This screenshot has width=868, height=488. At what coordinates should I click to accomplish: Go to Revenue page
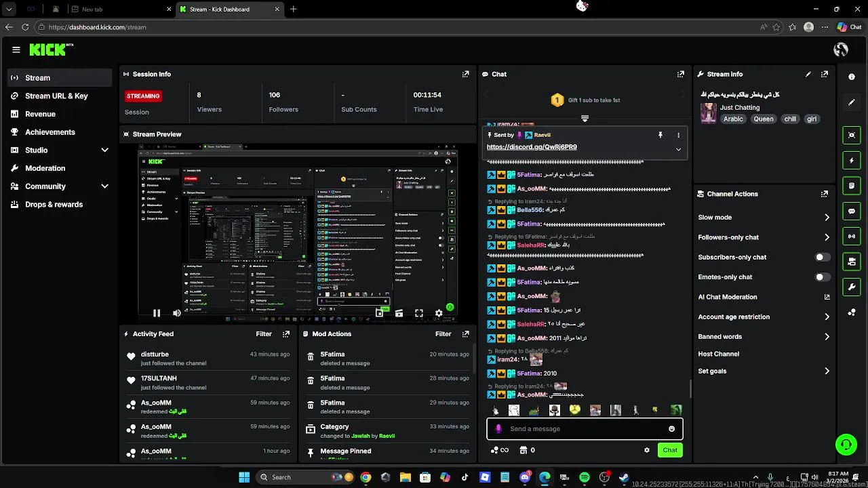click(x=60, y=115)
